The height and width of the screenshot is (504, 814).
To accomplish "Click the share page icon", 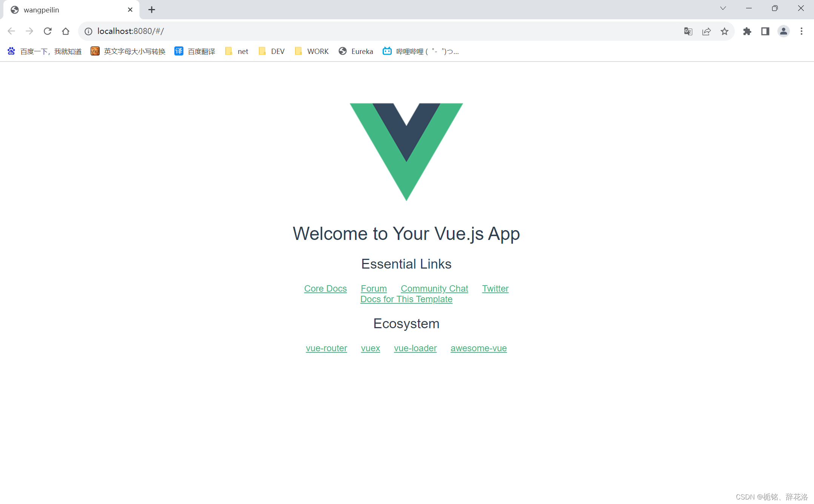I will 706,31.
